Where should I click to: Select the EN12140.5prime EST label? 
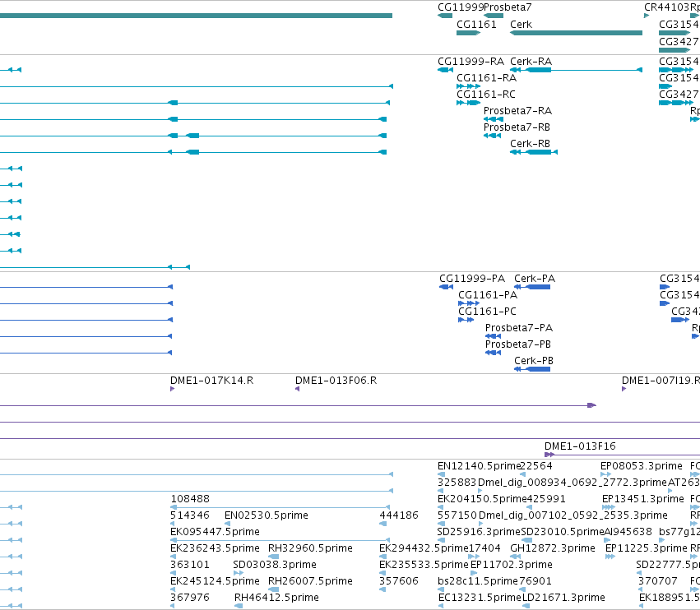479,466
